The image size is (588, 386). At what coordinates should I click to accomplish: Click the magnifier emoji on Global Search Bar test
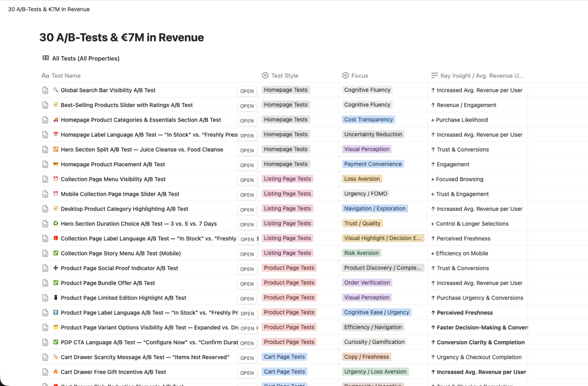55,90
